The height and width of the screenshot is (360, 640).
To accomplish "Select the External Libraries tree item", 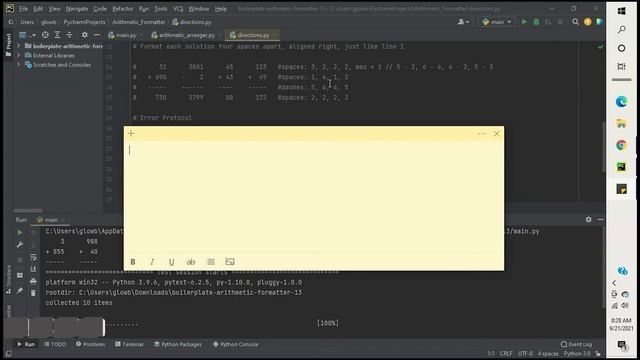I will [53, 55].
